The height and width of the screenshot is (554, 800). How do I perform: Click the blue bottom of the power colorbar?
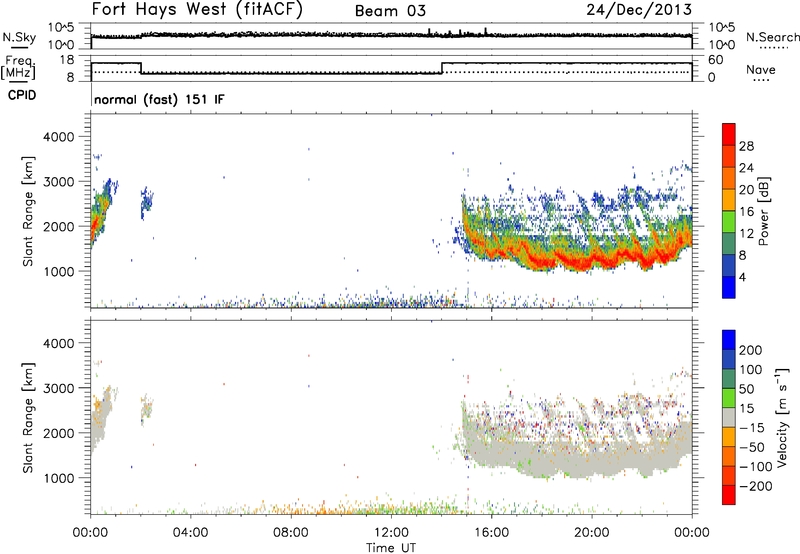coord(729,287)
